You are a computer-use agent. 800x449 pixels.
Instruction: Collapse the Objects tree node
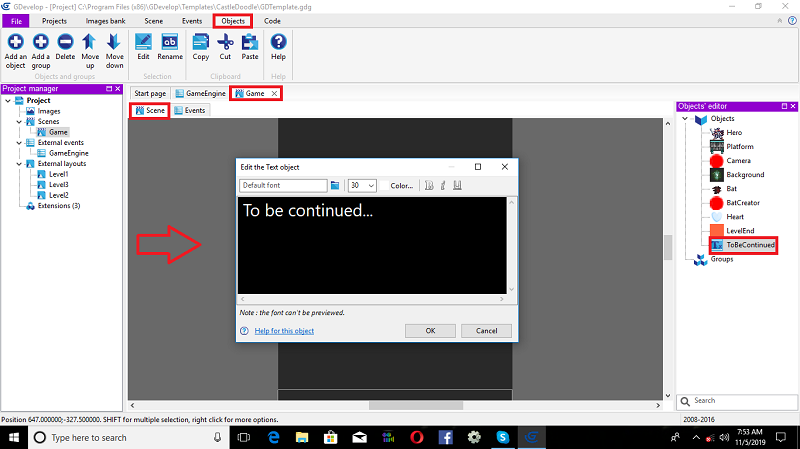(x=685, y=118)
